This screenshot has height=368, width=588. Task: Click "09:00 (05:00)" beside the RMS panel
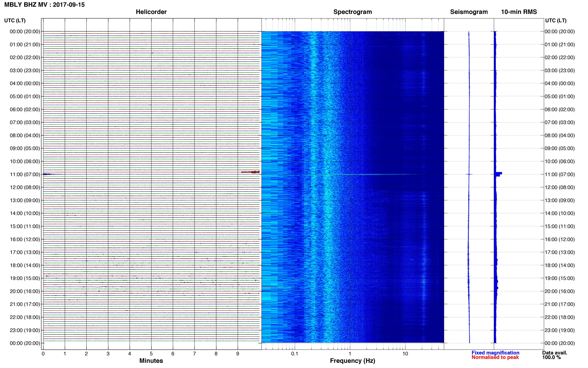pos(560,148)
